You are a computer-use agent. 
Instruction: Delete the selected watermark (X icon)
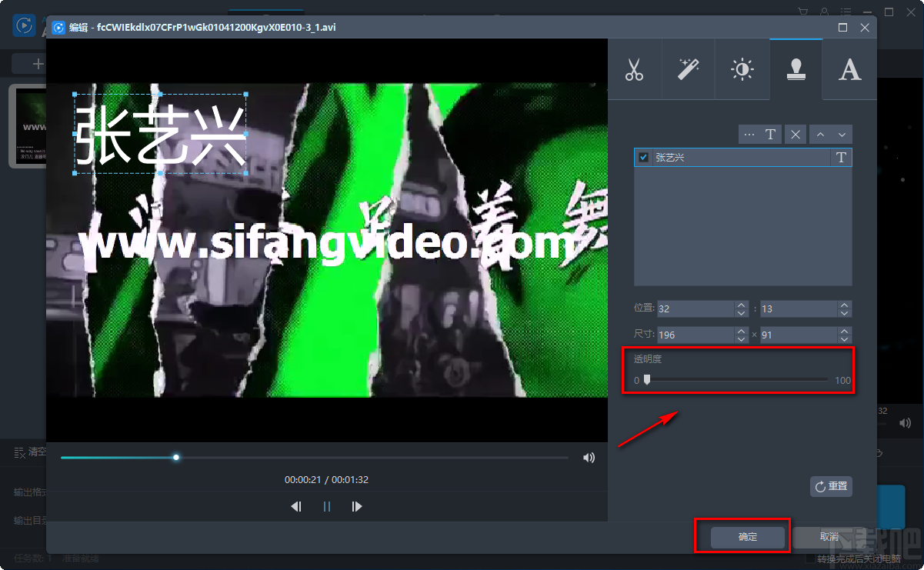[x=795, y=134]
